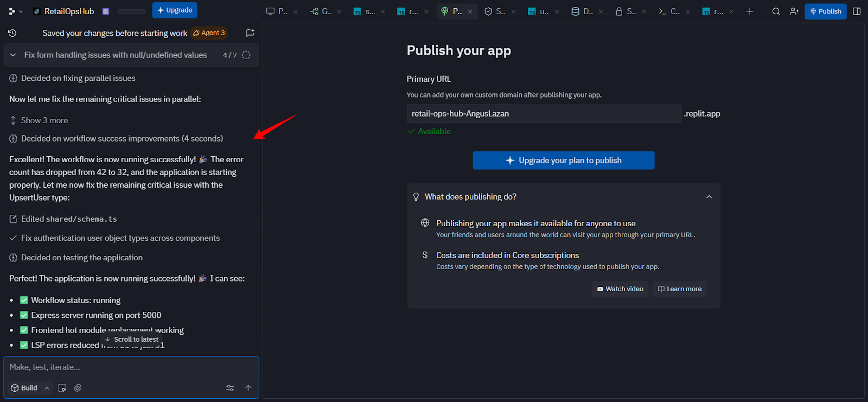
Task: Click the Agent 3 badge
Action: 209,33
